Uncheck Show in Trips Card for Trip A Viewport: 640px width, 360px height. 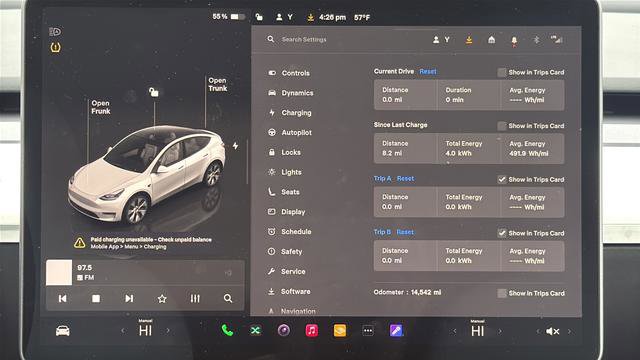click(502, 180)
